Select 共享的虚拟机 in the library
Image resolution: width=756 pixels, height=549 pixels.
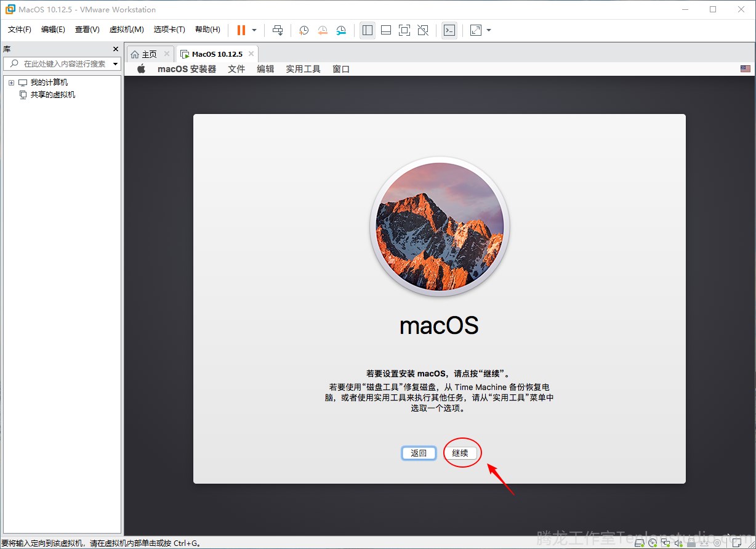click(x=53, y=95)
